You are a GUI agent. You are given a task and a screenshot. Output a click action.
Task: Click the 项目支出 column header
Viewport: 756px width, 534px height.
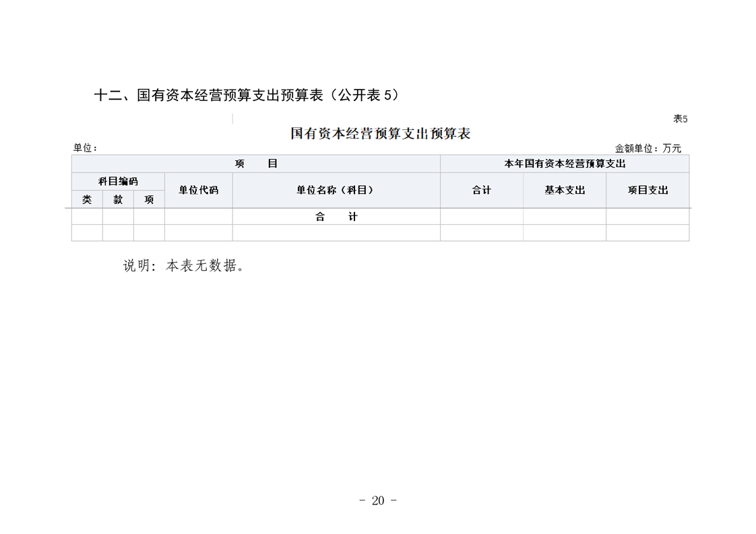tap(648, 191)
